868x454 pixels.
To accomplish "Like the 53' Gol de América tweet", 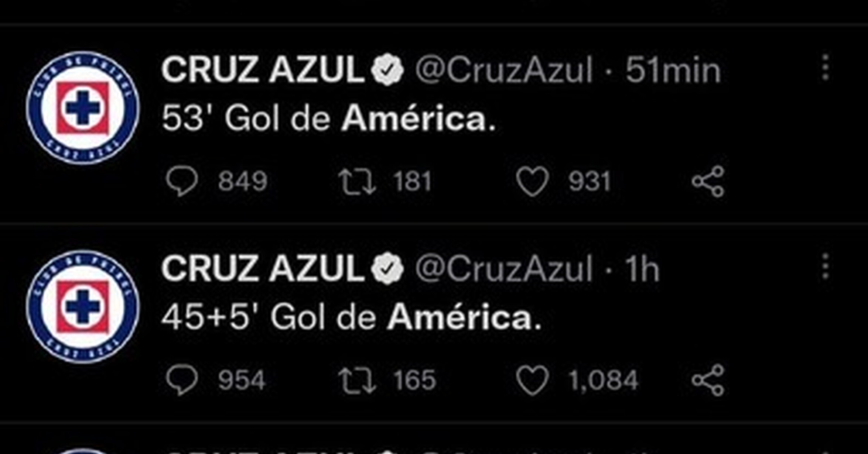I will click(x=532, y=181).
